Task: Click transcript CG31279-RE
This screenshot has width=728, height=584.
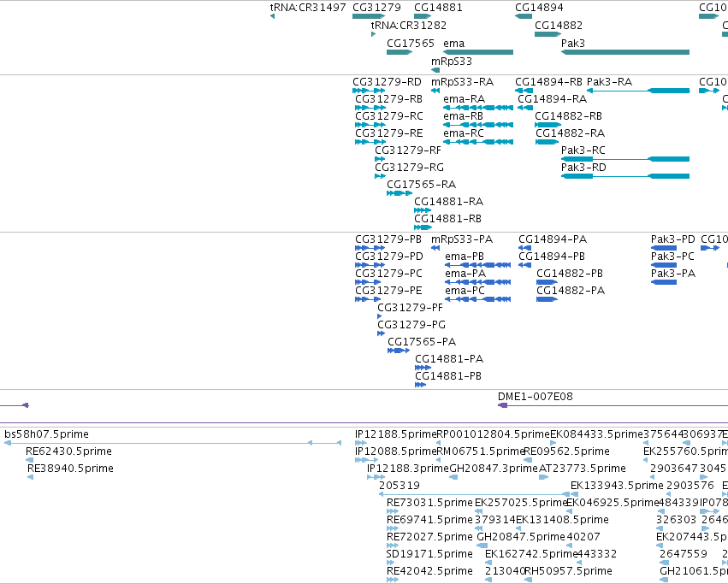Action: pos(389,133)
